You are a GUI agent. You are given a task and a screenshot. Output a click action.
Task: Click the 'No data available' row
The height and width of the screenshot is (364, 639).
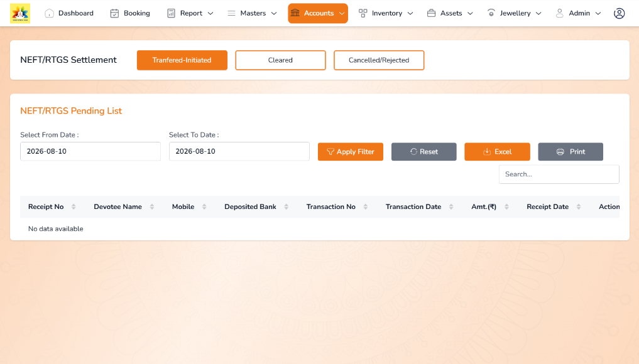[x=319, y=229]
